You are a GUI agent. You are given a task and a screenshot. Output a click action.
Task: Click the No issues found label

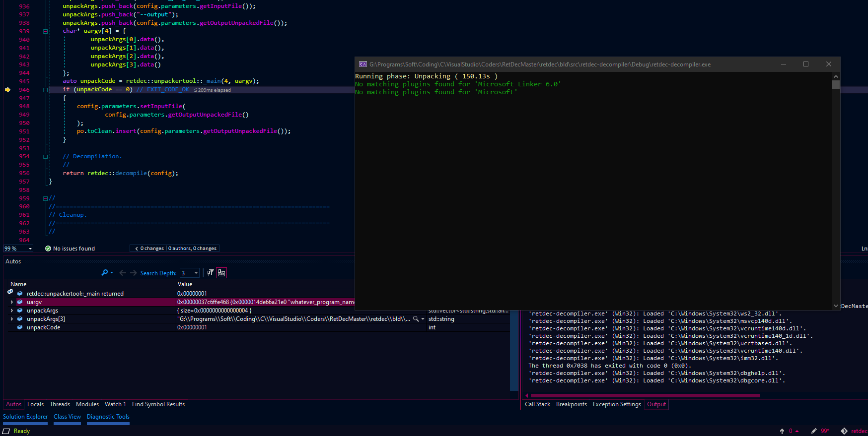(74, 249)
